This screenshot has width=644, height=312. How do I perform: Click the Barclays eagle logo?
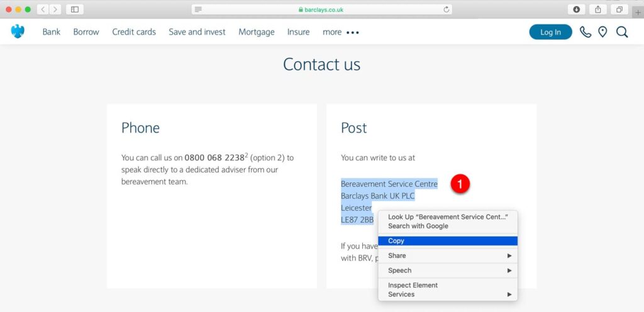tap(18, 31)
